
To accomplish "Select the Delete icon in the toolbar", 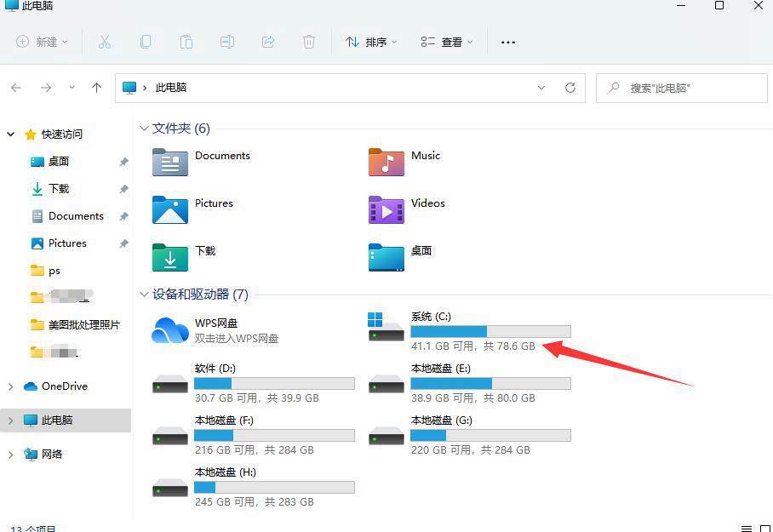I will click(308, 41).
